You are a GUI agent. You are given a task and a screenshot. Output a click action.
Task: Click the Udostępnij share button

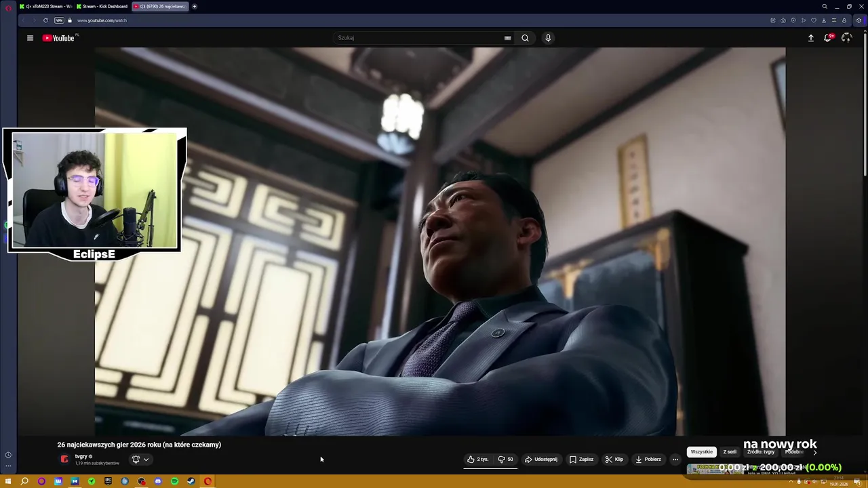click(541, 460)
